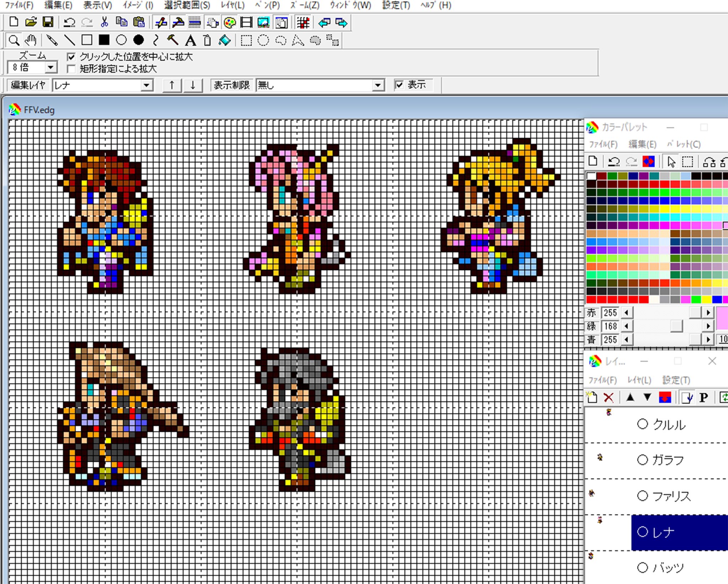The width and height of the screenshot is (728, 584).
Task: Enable '矩形指定による拡大' checkbox
Action: pyautogui.click(x=71, y=69)
